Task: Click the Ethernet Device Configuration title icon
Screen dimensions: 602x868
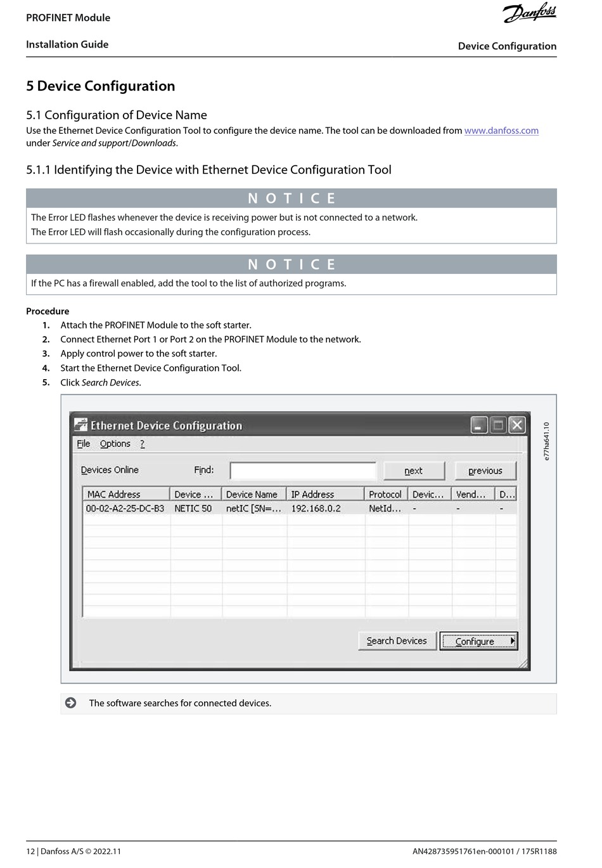Action: [80, 425]
